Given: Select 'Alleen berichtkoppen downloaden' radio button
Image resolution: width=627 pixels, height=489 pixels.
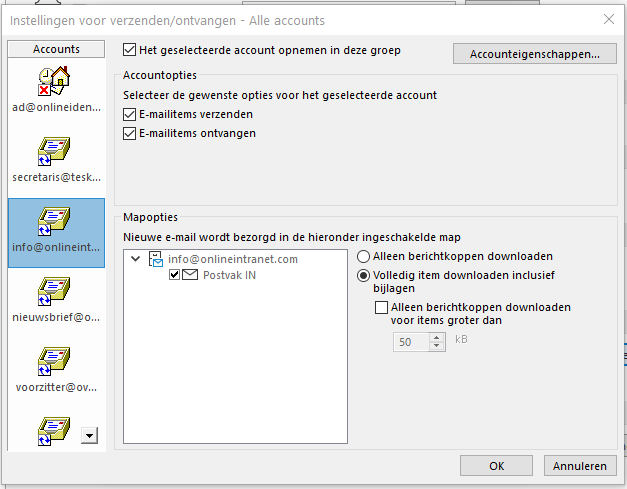Looking at the screenshot, I should coord(364,256).
